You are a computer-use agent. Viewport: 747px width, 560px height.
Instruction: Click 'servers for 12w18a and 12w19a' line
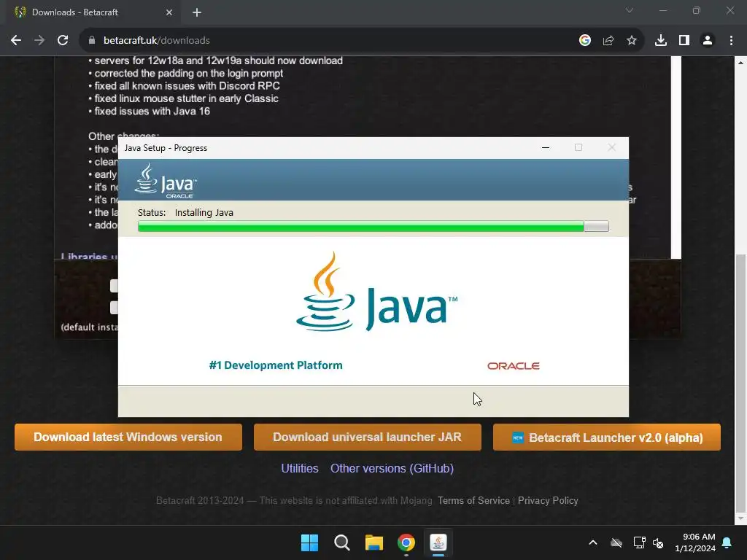tap(219, 61)
